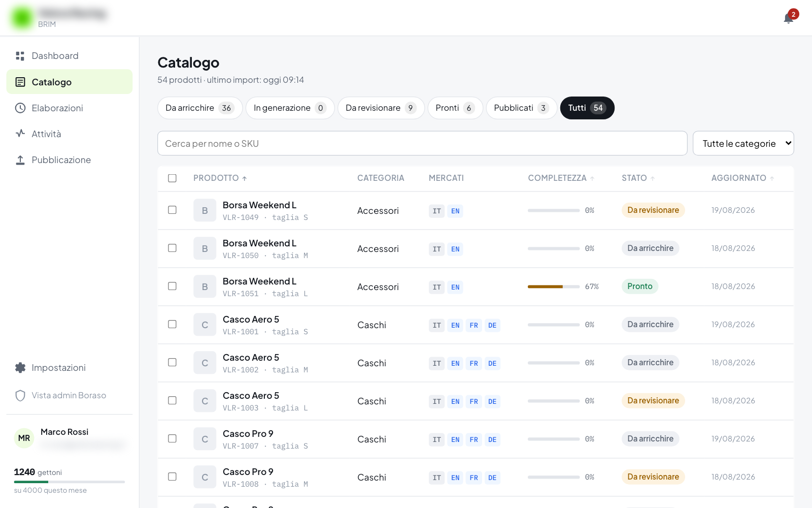This screenshot has width=812, height=508.
Task: Switch to Da revisionare filter
Action: click(x=381, y=108)
